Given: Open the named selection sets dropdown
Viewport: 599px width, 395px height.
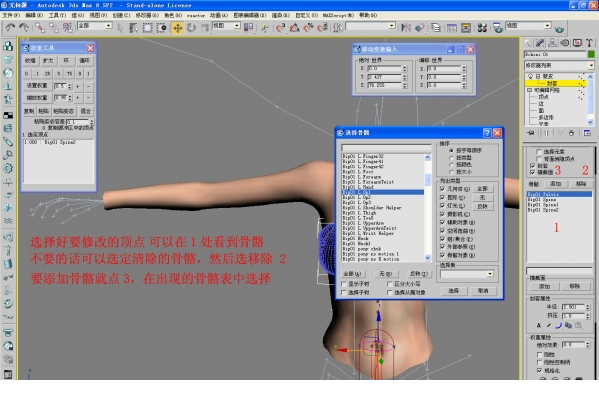Looking at the screenshot, I should pos(392,26).
